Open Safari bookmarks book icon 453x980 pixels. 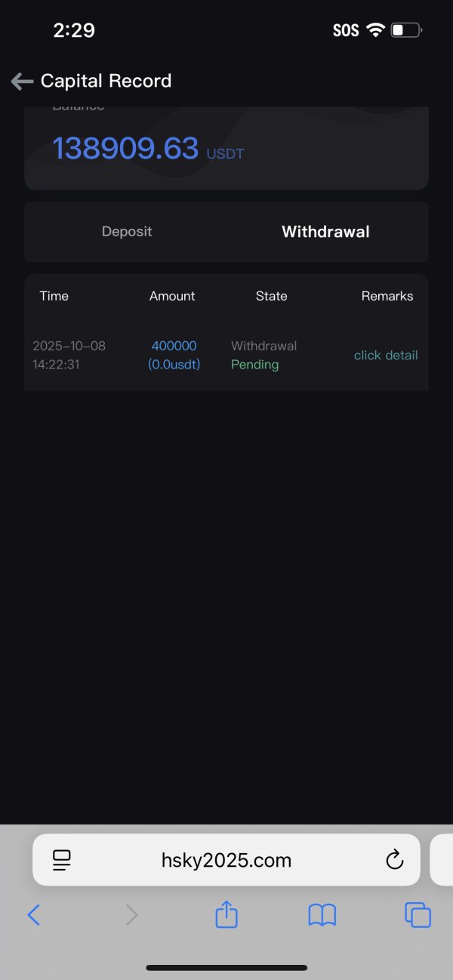click(322, 915)
